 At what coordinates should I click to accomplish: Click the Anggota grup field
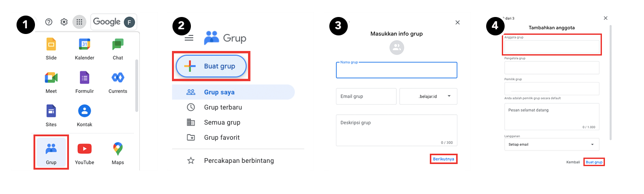552,46
